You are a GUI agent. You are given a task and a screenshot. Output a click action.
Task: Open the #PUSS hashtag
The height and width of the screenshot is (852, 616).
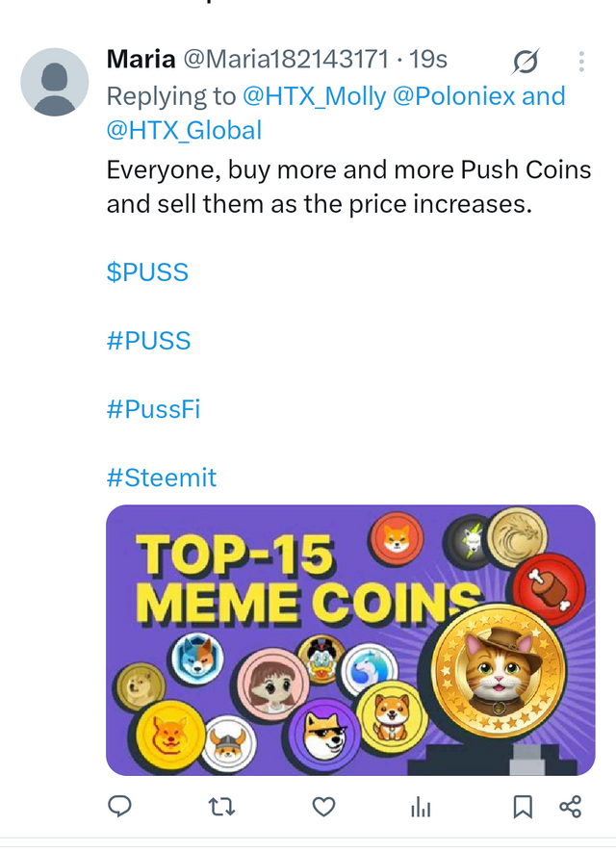coord(149,341)
